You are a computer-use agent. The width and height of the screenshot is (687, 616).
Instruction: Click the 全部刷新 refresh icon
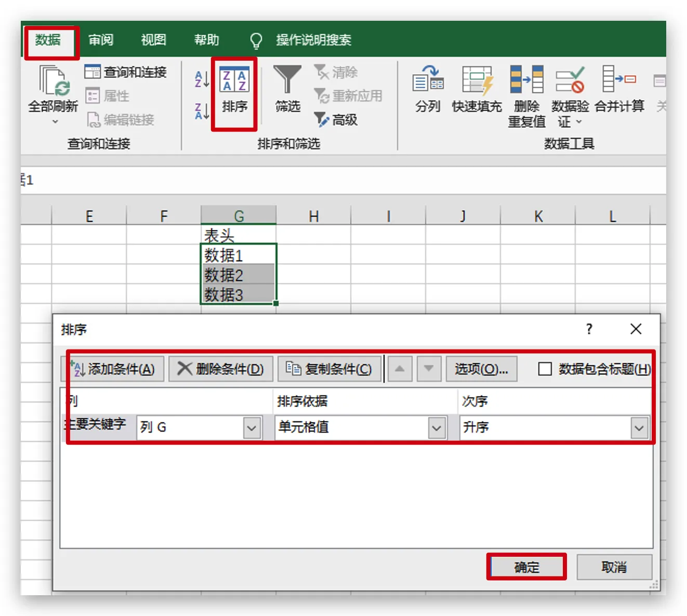54,81
